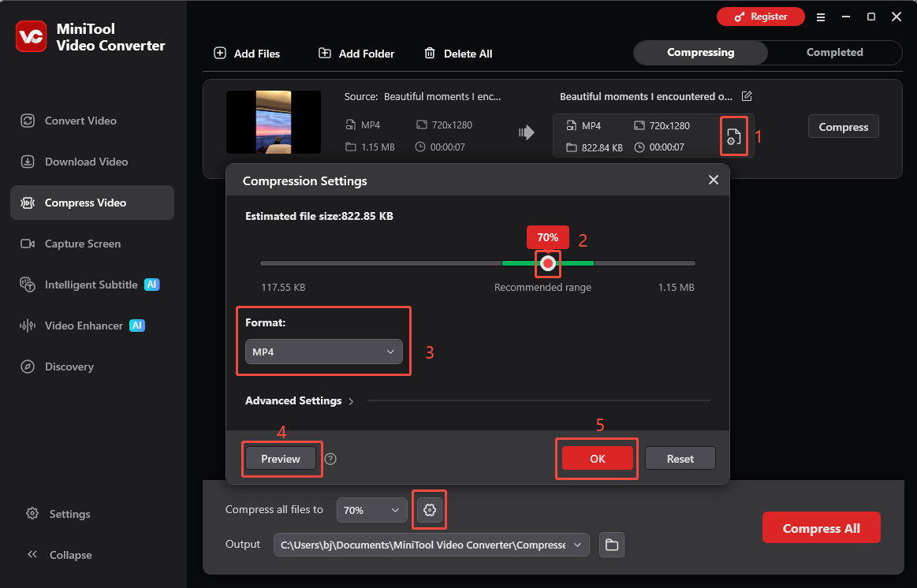
Task: Open the Output path dropdown
Action: point(431,545)
